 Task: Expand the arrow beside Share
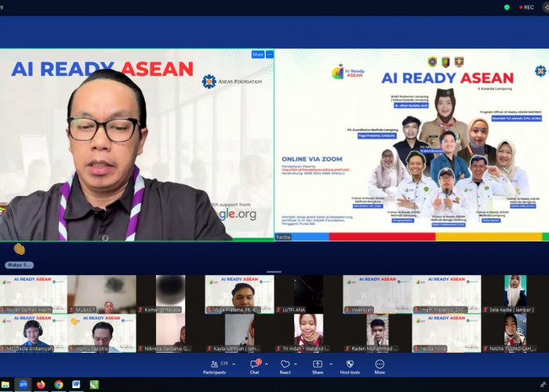point(330,364)
